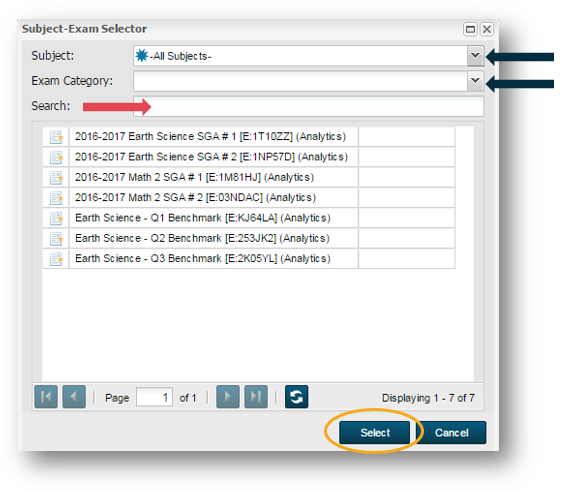
Task: Refresh the exam list
Action: [296, 397]
